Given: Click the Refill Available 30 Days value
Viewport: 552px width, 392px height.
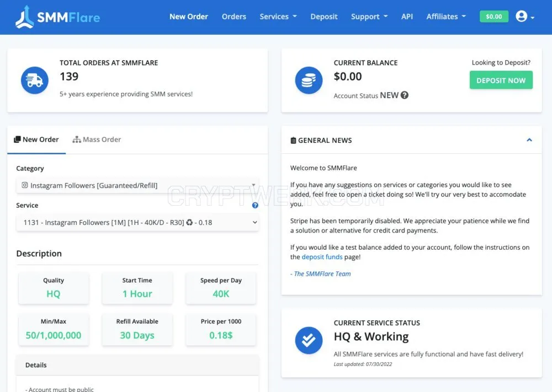Looking at the screenshot, I should coord(137,335).
